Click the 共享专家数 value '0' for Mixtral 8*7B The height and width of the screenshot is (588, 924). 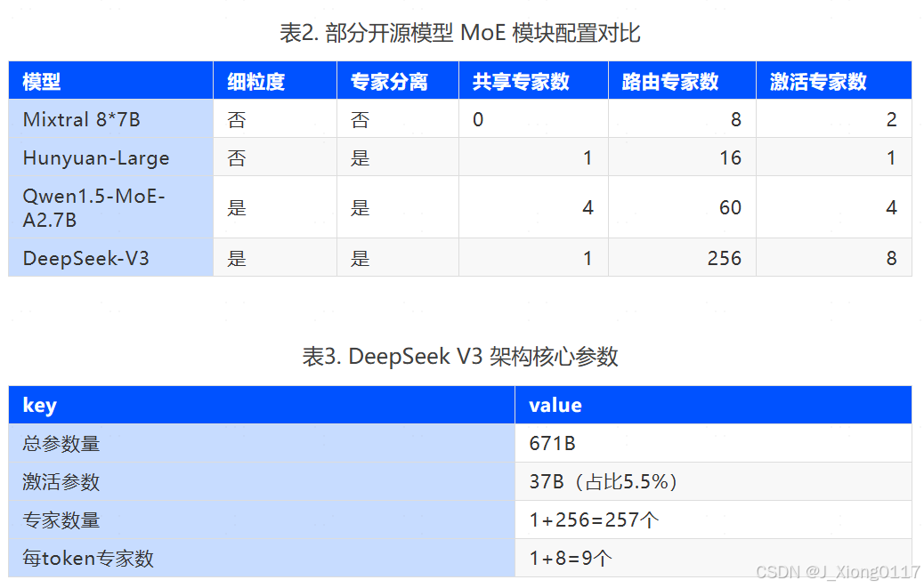(478, 119)
